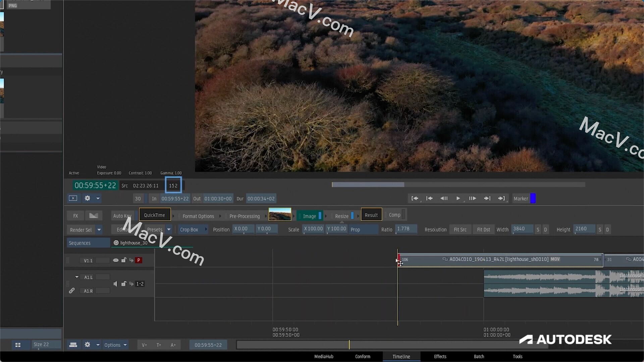Open the Crop Box dropdown
644x362 pixels.
[x=193, y=230]
